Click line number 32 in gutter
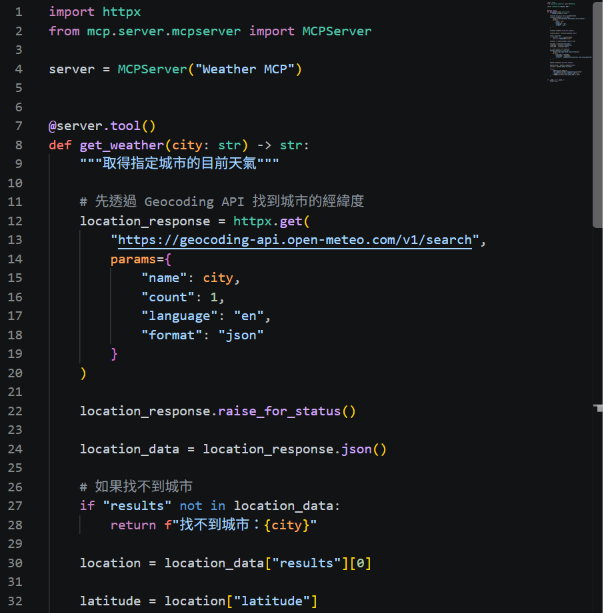 point(15,601)
